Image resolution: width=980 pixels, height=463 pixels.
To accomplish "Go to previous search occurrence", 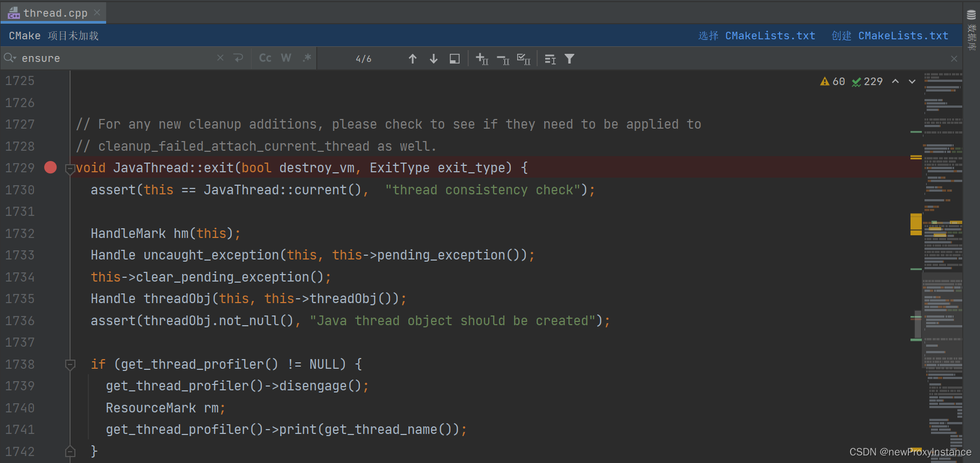I will (413, 59).
